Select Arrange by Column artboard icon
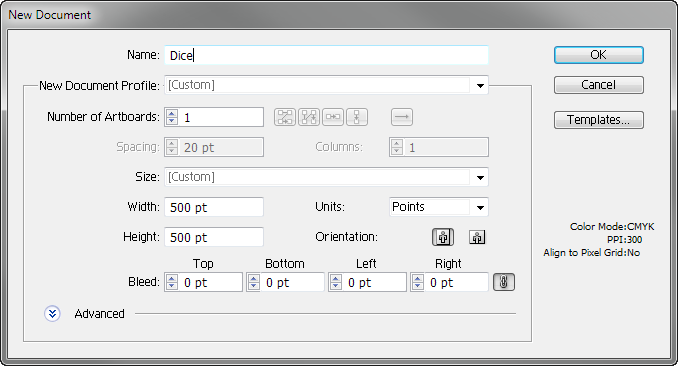 click(357, 117)
